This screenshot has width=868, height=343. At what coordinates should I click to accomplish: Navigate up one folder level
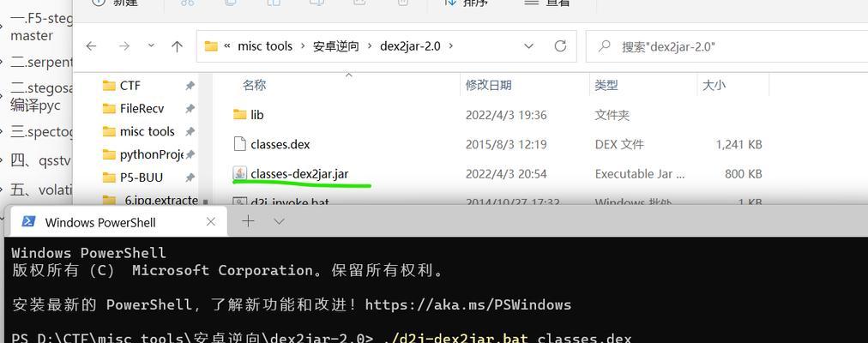[178, 46]
